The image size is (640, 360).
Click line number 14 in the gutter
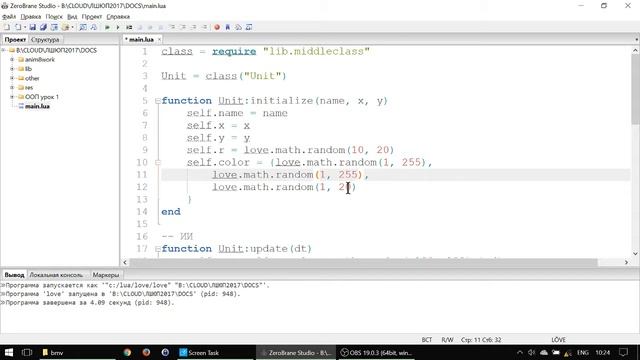click(x=142, y=211)
